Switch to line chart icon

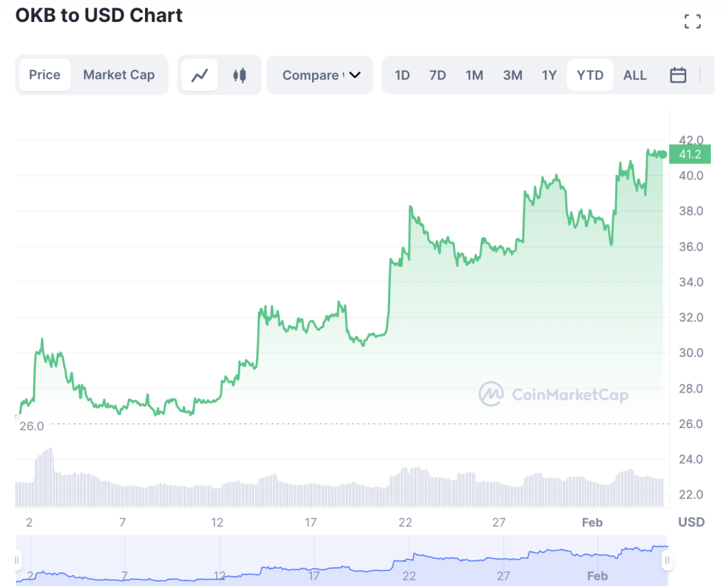(x=200, y=75)
